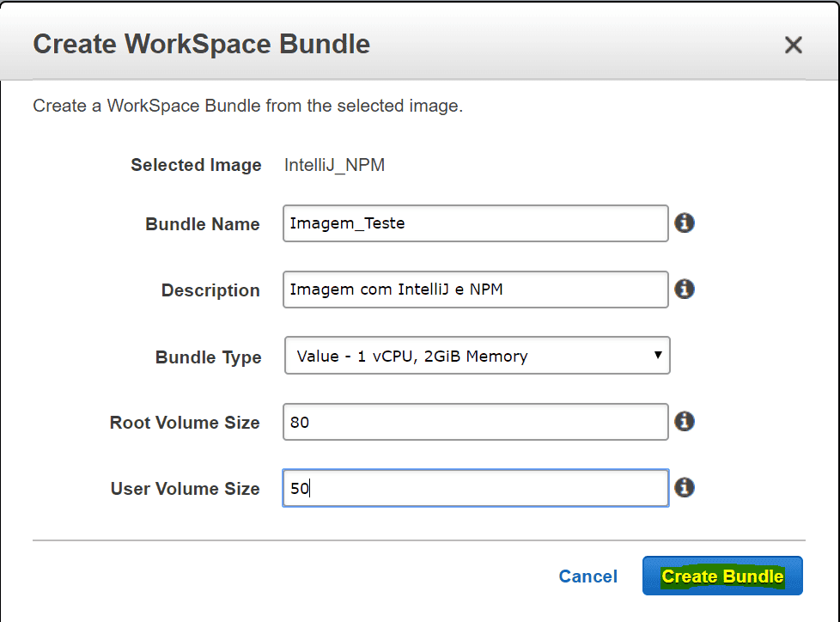Click the Description label text
840x622 pixels.
pos(210,290)
